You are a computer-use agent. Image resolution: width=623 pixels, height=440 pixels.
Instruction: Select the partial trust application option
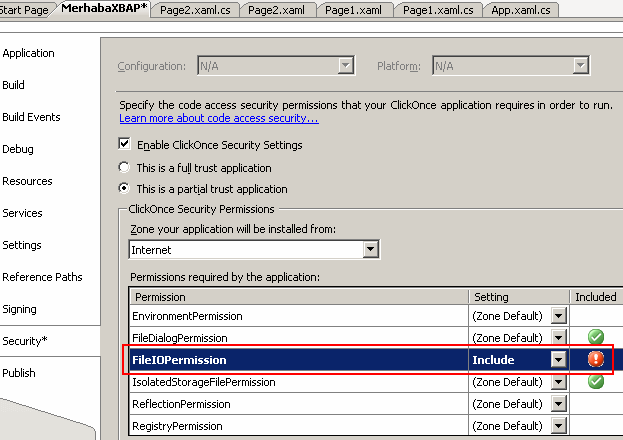point(125,189)
